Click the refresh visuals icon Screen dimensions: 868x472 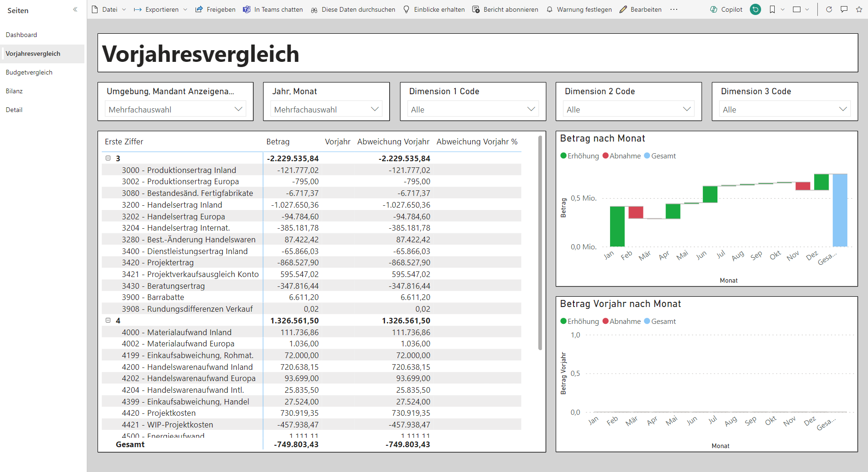[x=829, y=9]
